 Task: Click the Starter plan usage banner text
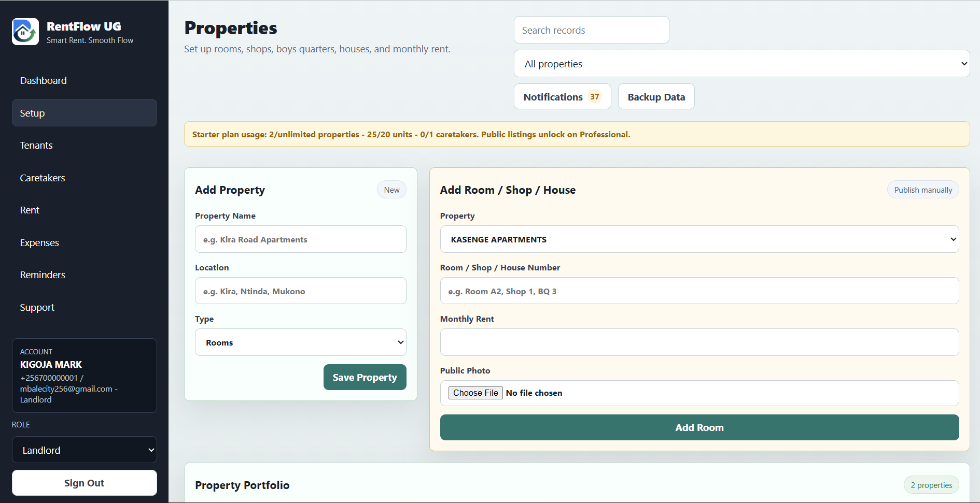(x=411, y=134)
